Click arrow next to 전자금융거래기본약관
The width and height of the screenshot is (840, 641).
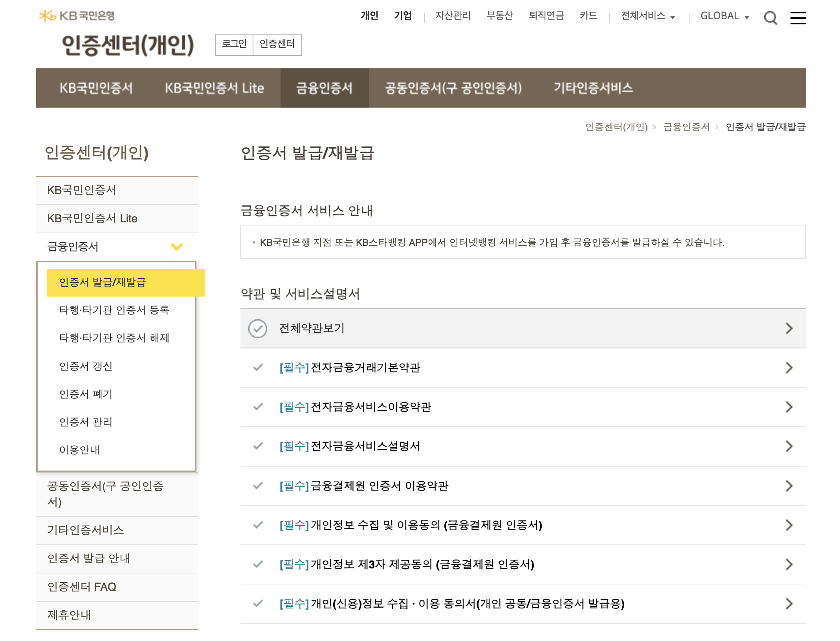pyautogui.click(x=789, y=368)
